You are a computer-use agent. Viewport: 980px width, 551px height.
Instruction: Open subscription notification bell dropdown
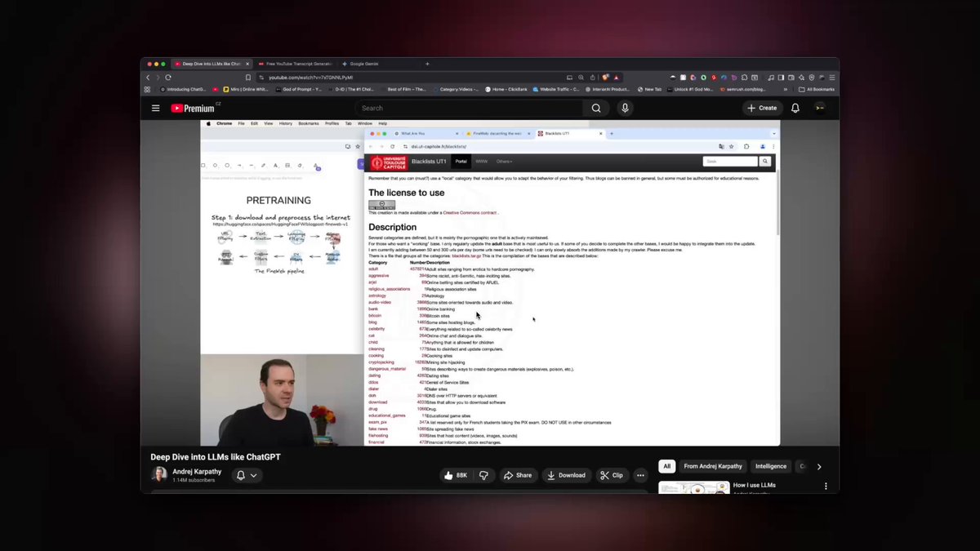pyautogui.click(x=247, y=475)
